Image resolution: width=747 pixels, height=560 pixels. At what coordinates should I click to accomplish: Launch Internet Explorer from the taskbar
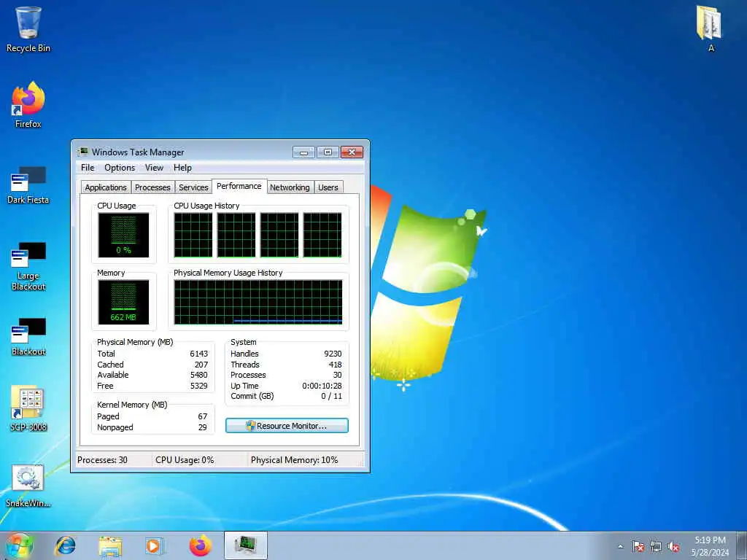point(65,545)
